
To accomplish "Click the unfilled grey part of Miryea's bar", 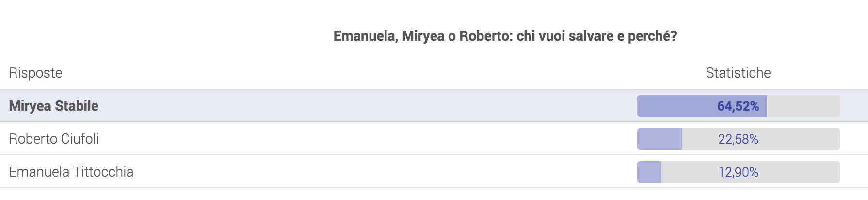I will [x=804, y=106].
